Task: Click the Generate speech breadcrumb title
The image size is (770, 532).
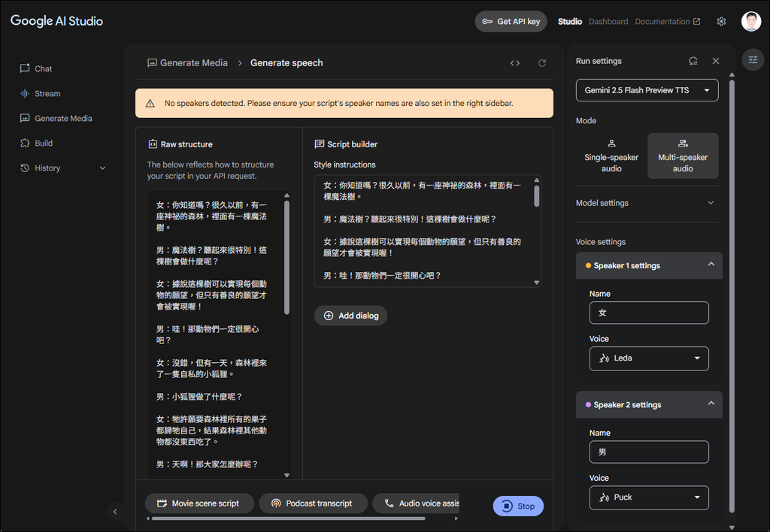Action: [x=286, y=63]
